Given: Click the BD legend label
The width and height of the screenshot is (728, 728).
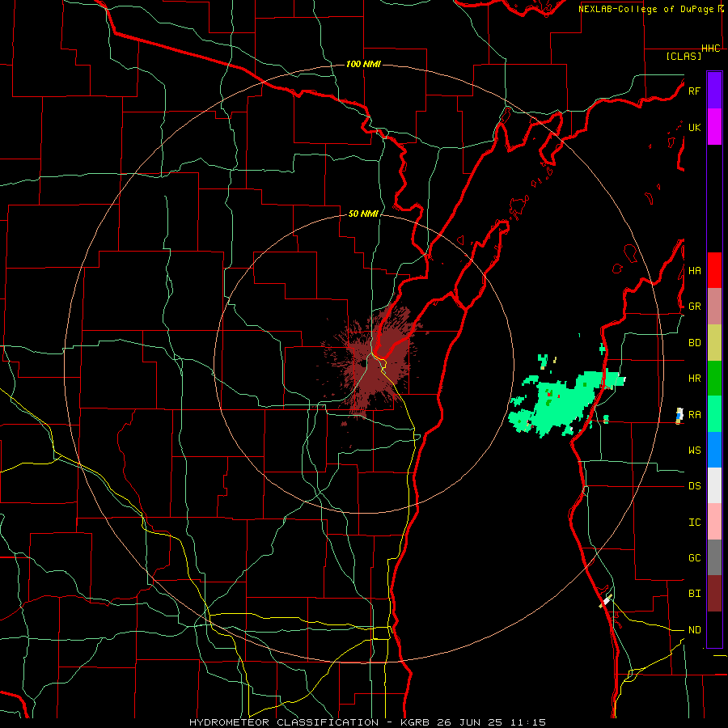Looking at the screenshot, I should [x=694, y=343].
